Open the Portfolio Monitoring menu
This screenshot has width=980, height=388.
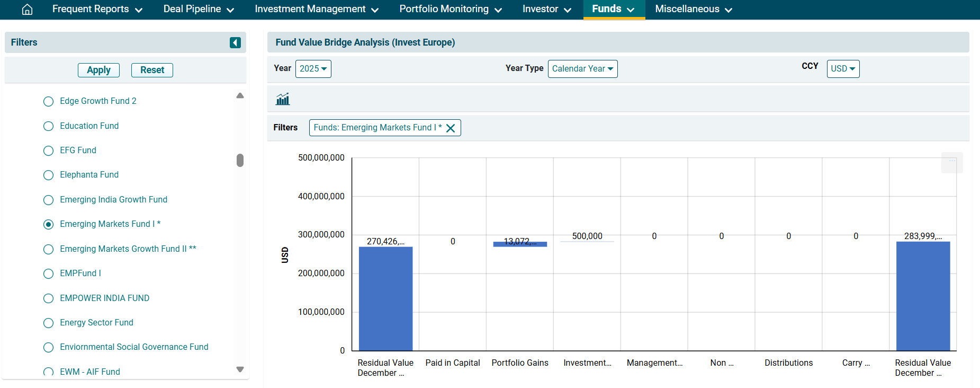pos(450,10)
